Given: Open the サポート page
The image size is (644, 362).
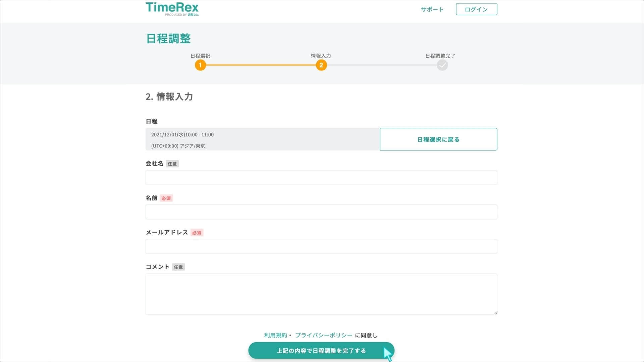Looking at the screenshot, I should [432, 9].
